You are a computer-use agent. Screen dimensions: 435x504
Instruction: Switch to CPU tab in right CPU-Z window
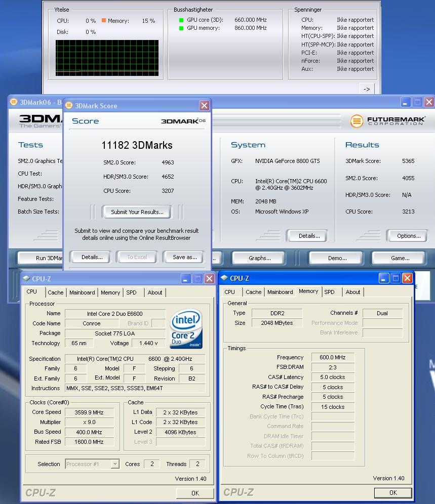pos(230,292)
